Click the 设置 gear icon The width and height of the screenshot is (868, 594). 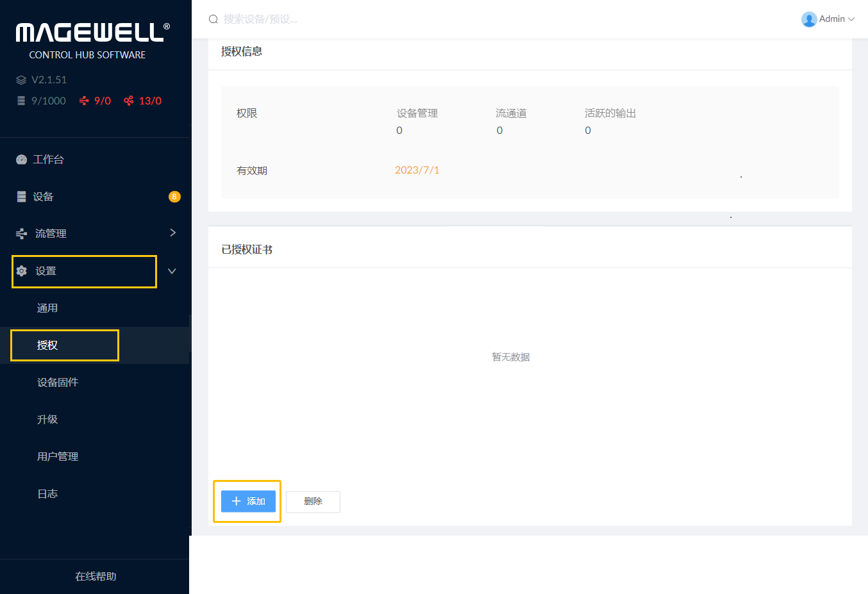(x=22, y=271)
